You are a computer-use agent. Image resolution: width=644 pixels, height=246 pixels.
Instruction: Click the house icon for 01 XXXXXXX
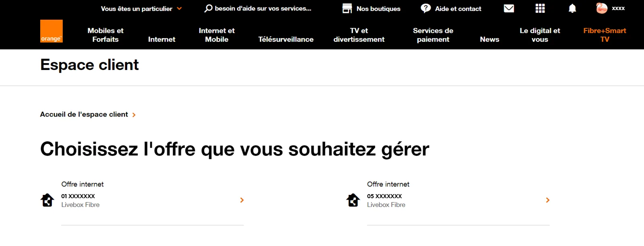pos(47,200)
